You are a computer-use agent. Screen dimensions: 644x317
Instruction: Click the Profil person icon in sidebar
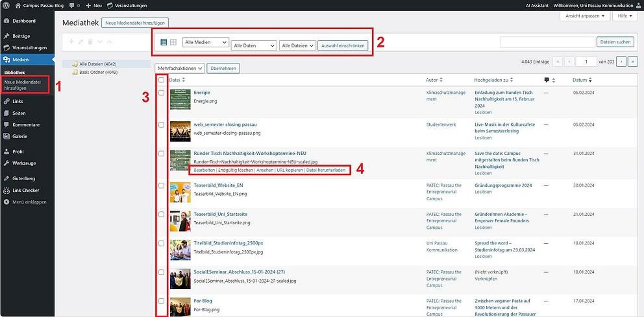[6, 152]
